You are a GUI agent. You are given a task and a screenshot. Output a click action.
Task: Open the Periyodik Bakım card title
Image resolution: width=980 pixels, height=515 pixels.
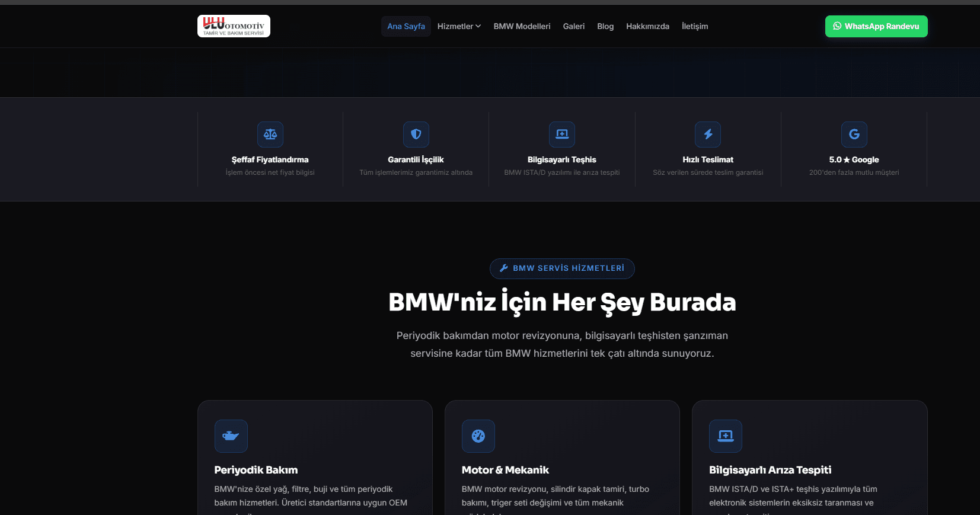pos(256,470)
